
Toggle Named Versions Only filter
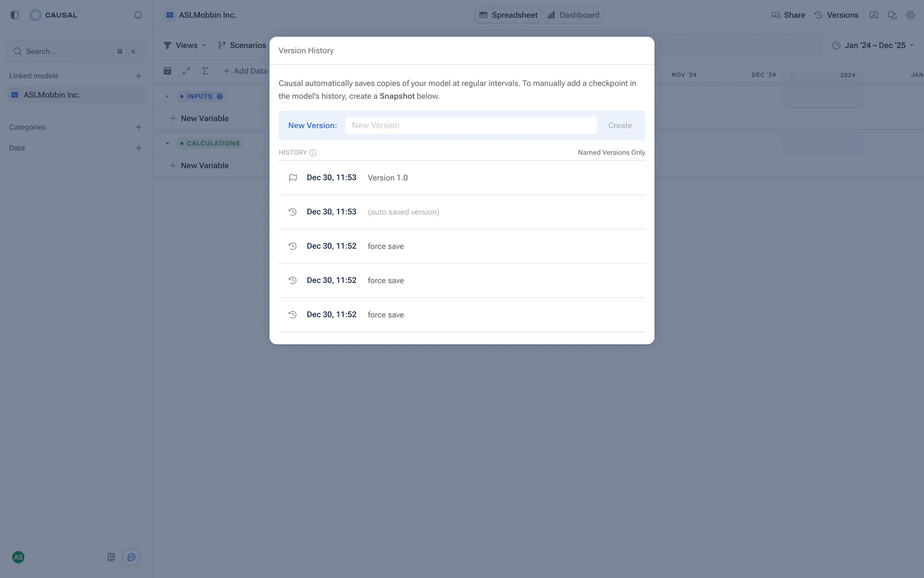click(x=611, y=152)
